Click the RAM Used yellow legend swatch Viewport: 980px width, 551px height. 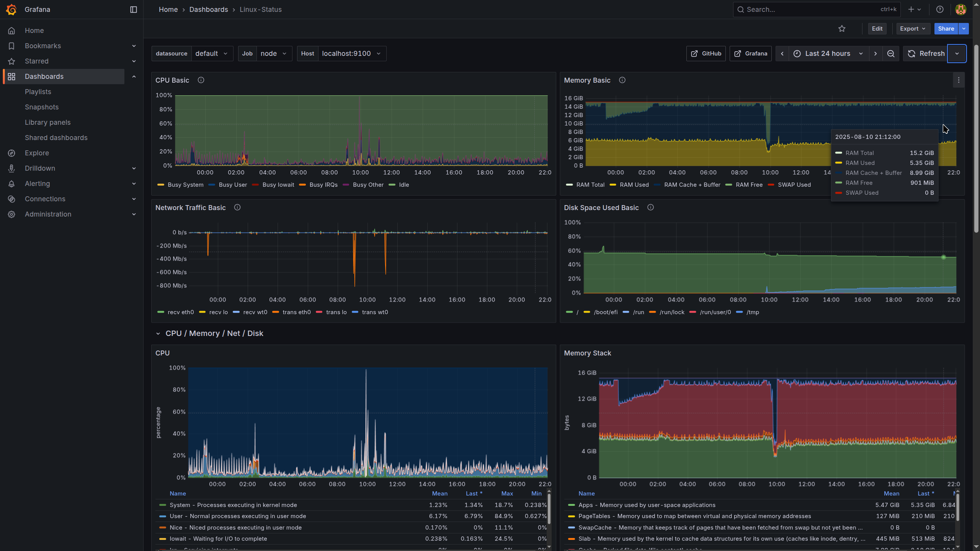[612, 185]
